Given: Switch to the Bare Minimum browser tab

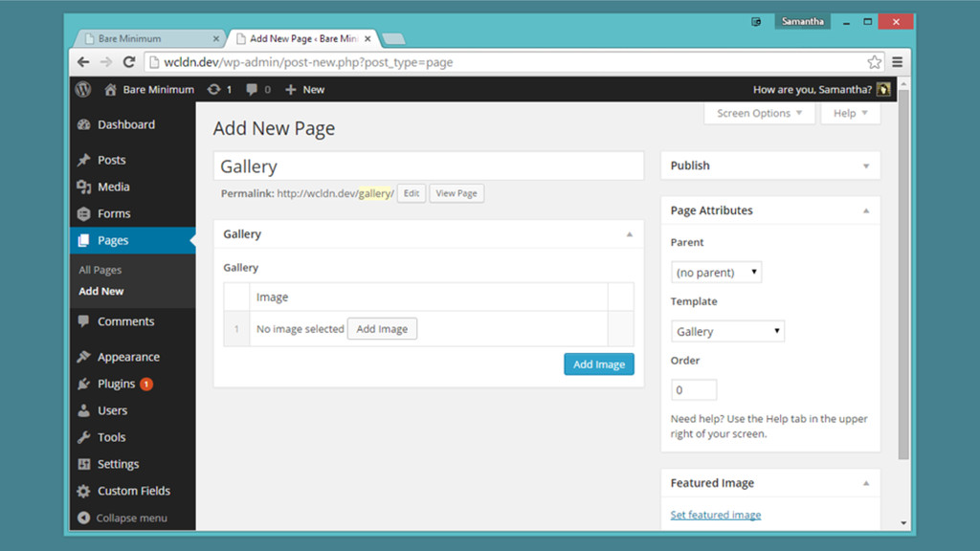Looking at the screenshot, I should 148,38.
